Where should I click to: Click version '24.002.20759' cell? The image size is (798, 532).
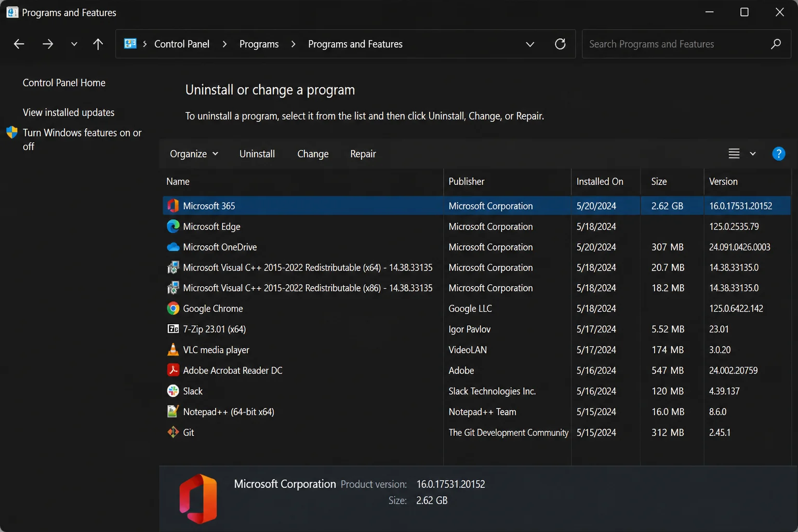click(x=734, y=370)
